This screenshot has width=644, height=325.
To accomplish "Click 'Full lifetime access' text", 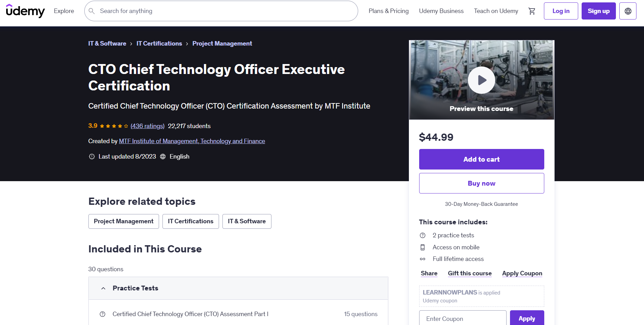I will (x=458, y=259).
